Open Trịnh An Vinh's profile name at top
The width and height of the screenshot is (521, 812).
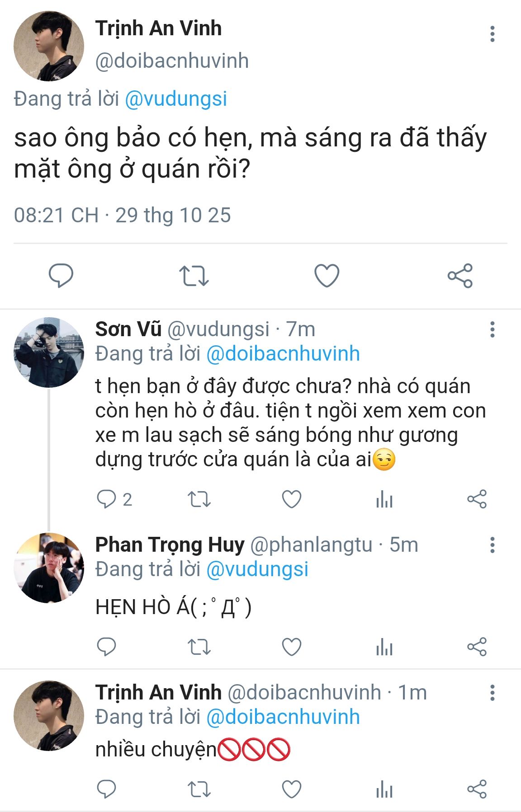click(158, 28)
